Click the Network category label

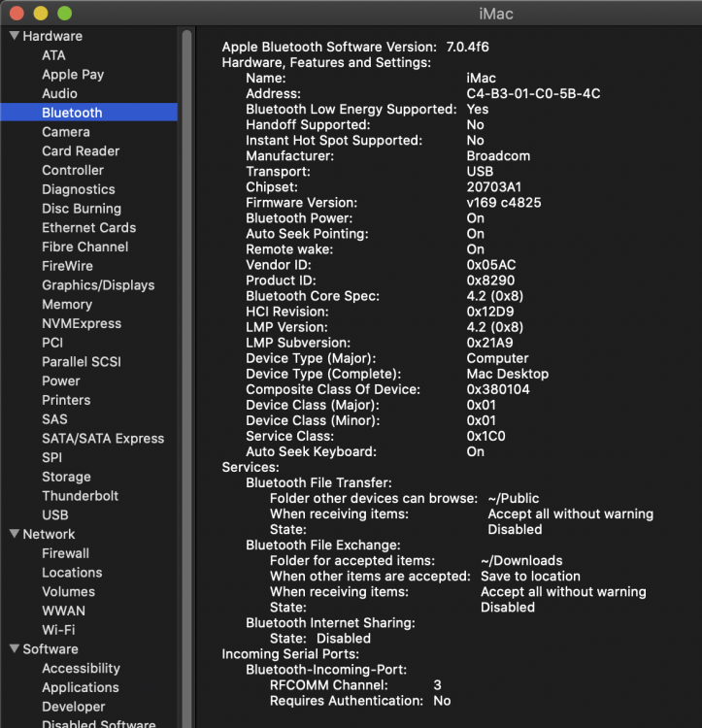pyautogui.click(x=49, y=534)
